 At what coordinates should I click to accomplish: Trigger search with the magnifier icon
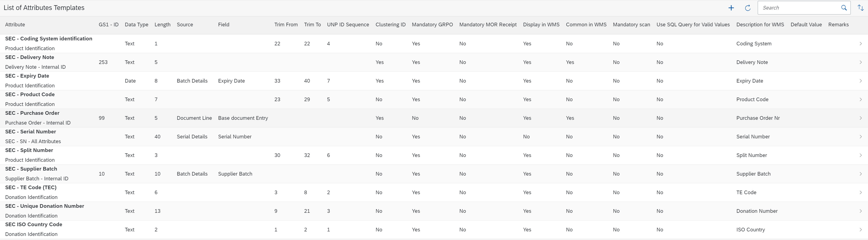844,7
